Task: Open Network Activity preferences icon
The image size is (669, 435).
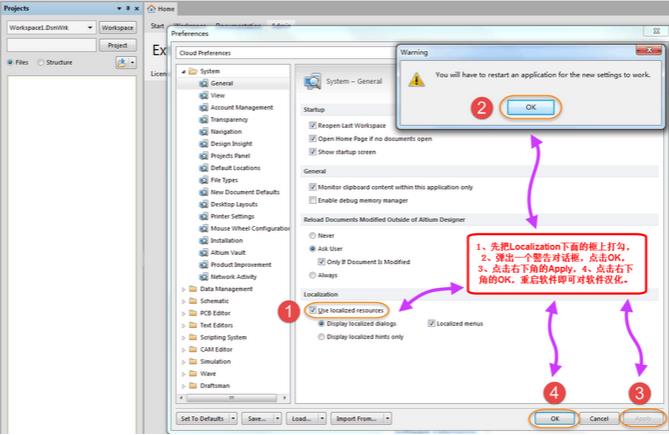Action: click(204, 277)
